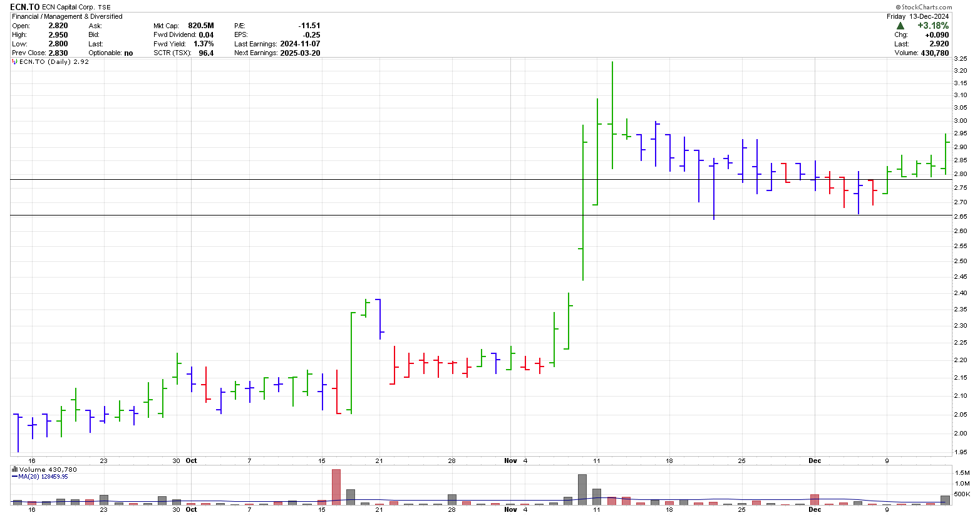This screenshot has height=515, width=980.
Task: Click the Optionable: no entry
Action: (x=111, y=53)
